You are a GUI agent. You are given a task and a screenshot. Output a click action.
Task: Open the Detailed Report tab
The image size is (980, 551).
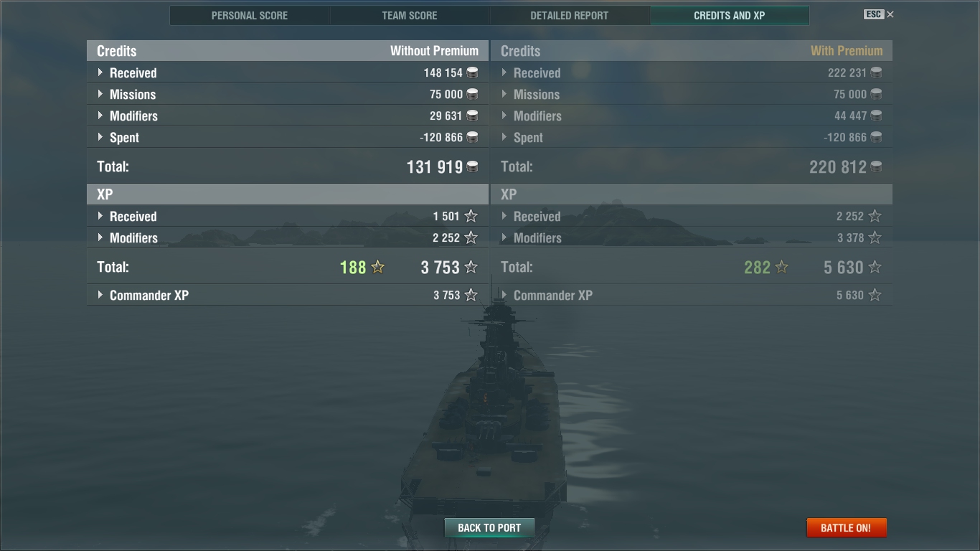(x=570, y=15)
